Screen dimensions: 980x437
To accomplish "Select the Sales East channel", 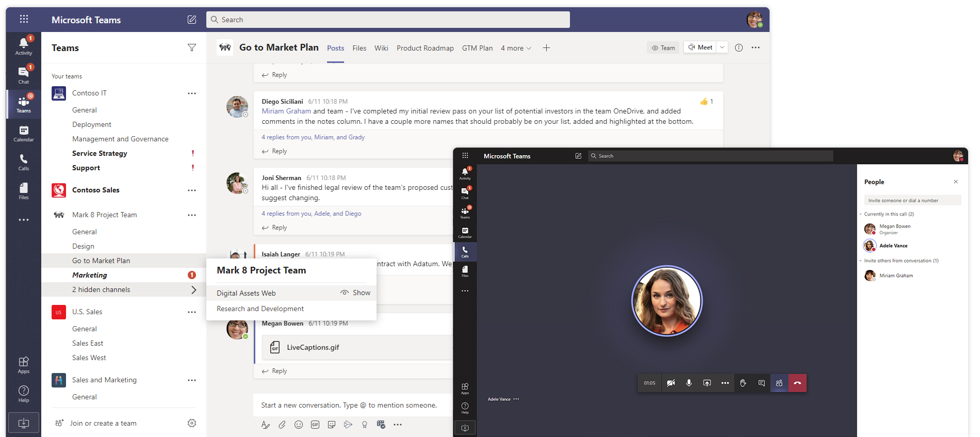I will click(x=88, y=343).
